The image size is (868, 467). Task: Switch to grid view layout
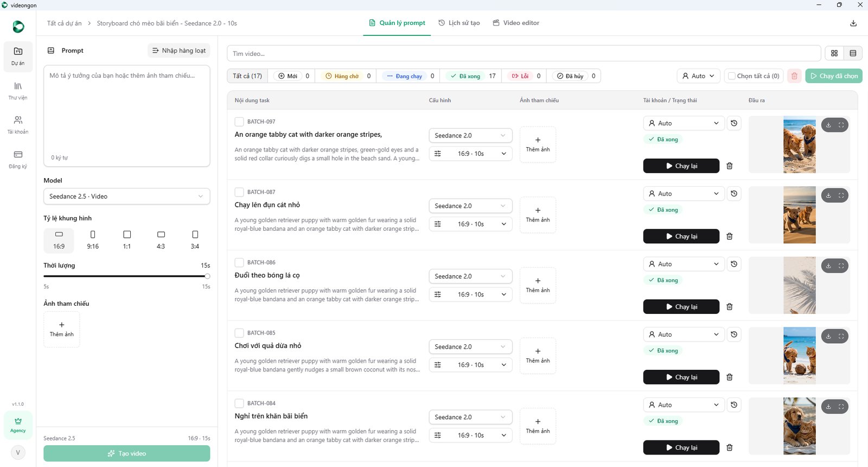point(834,53)
